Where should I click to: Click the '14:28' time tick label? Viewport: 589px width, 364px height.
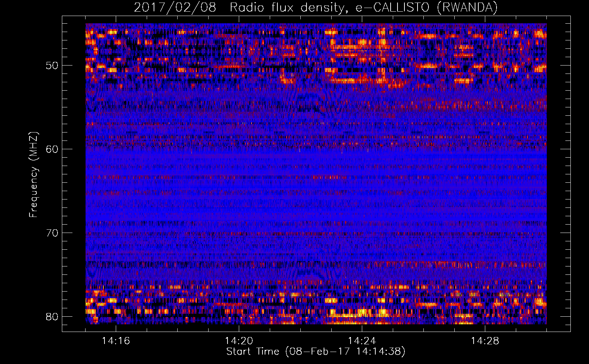click(x=485, y=341)
